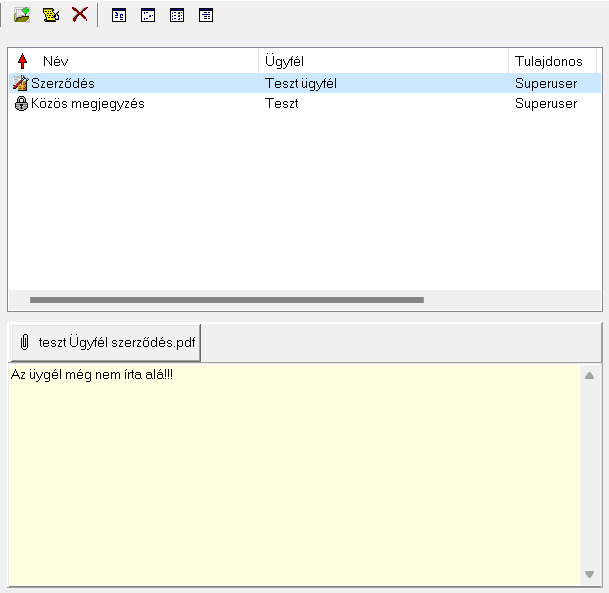Select the fourth details view mode icon
Viewport: 609px width, 593px height.
click(x=206, y=16)
